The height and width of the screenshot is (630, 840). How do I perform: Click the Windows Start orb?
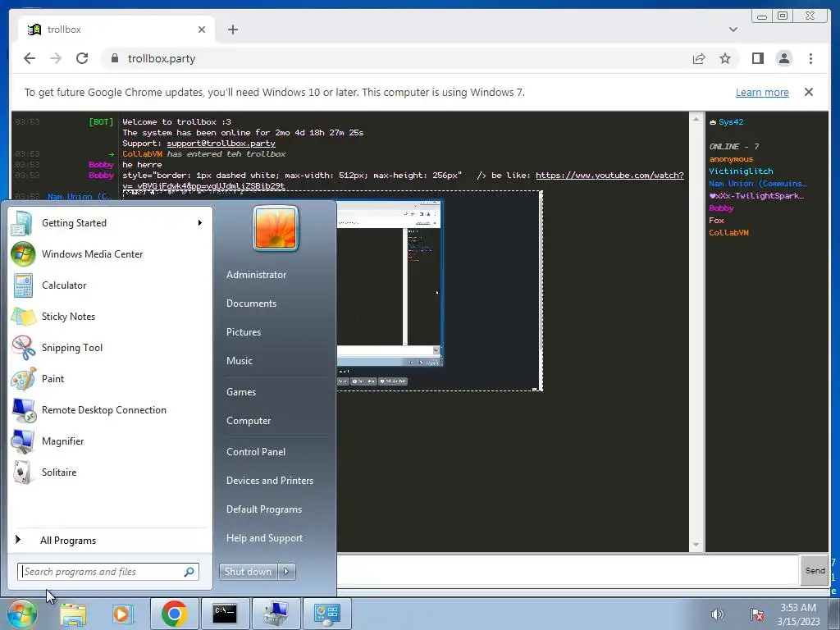coord(21,614)
